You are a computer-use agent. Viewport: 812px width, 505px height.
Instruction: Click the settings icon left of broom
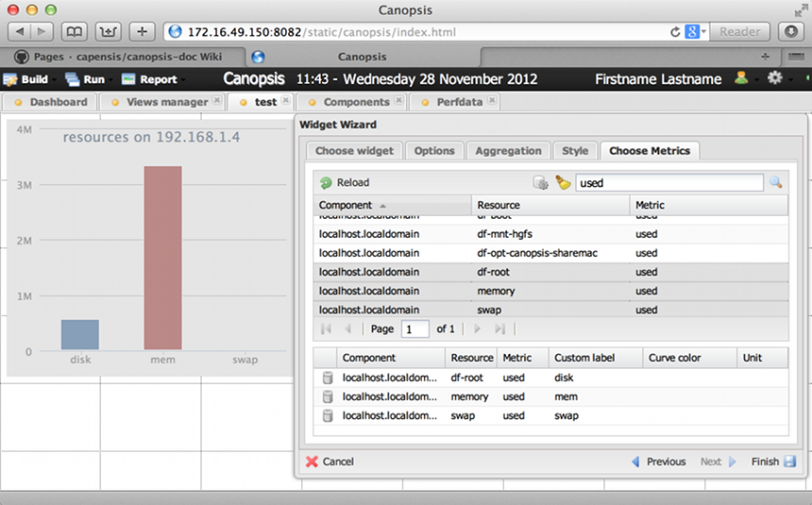pyautogui.click(x=541, y=182)
